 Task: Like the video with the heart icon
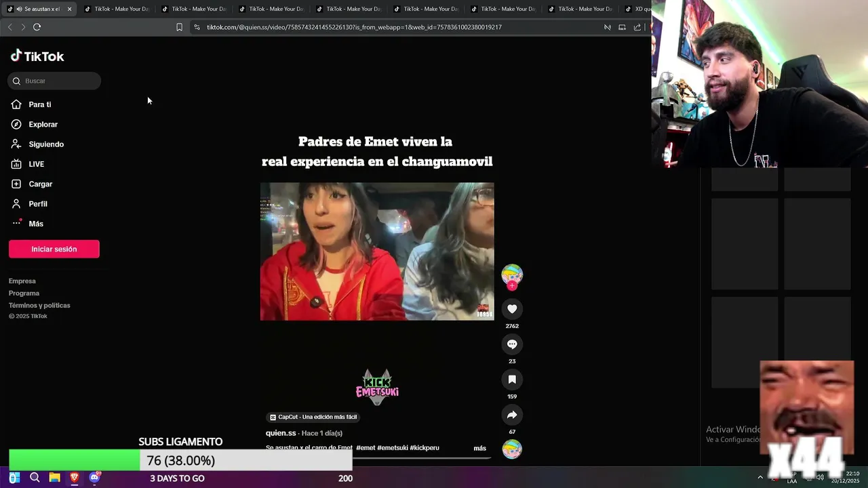[x=512, y=309]
